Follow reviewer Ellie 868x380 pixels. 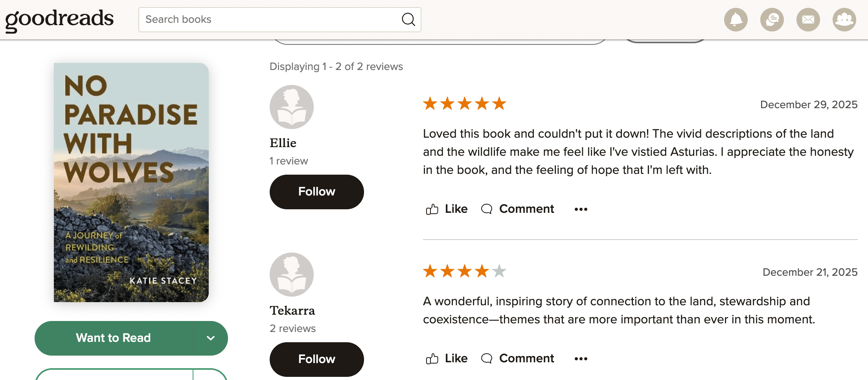point(316,192)
